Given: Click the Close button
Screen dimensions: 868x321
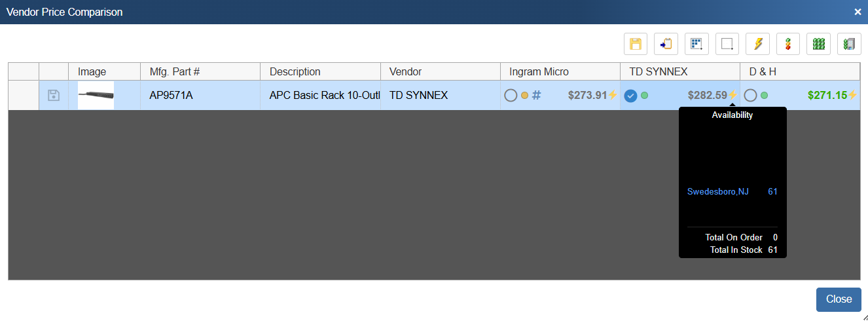Looking at the screenshot, I should (x=838, y=299).
